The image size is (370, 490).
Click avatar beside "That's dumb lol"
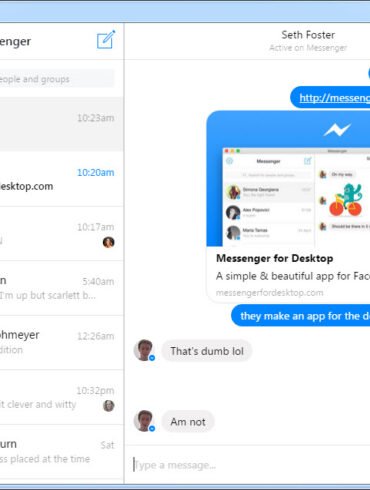point(144,350)
